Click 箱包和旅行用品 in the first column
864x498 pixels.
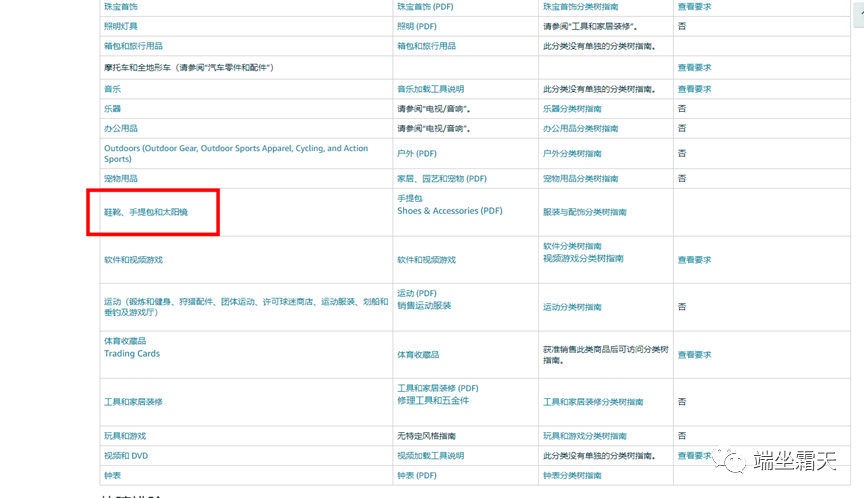pyautogui.click(x=133, y=46)
